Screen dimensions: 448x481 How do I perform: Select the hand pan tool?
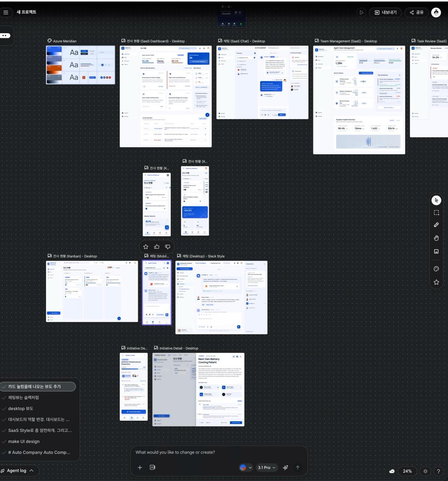click(x=436, y=238)
